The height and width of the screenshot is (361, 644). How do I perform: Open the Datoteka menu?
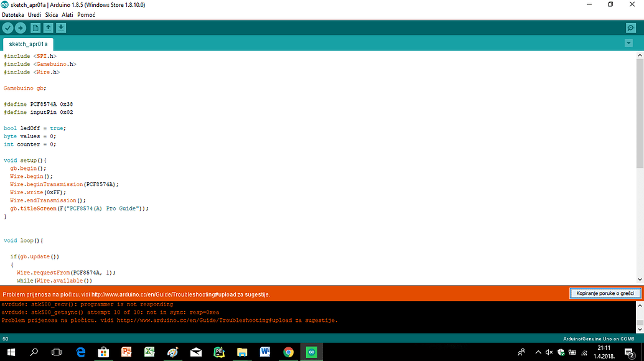pos(13,14)
